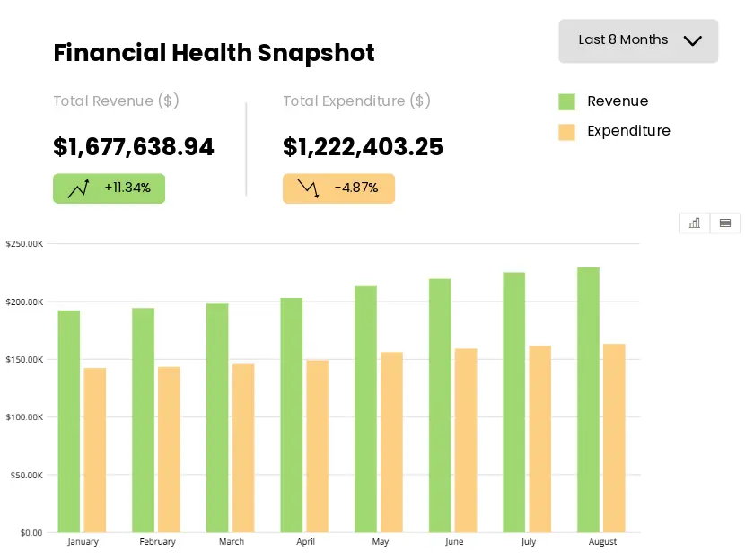745x560 pixels.
Task: Select the March expenditure bar
Action: pyautogui.click(x=243, y=448)
